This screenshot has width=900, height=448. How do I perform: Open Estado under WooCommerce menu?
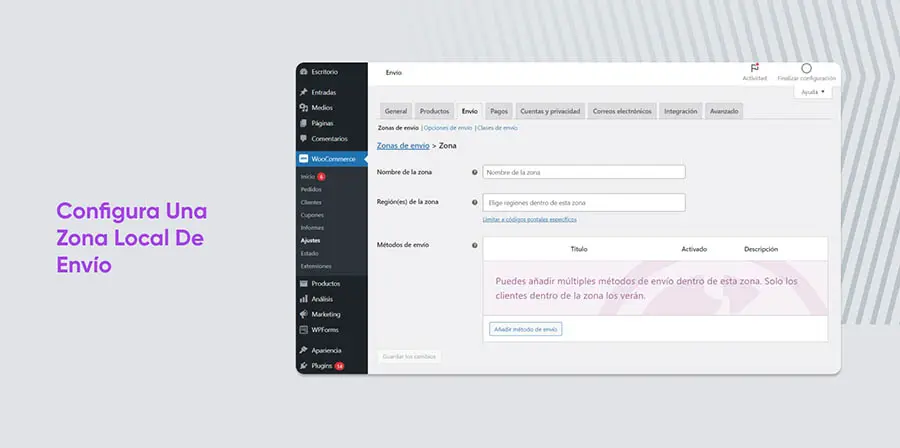click(309, 254)
